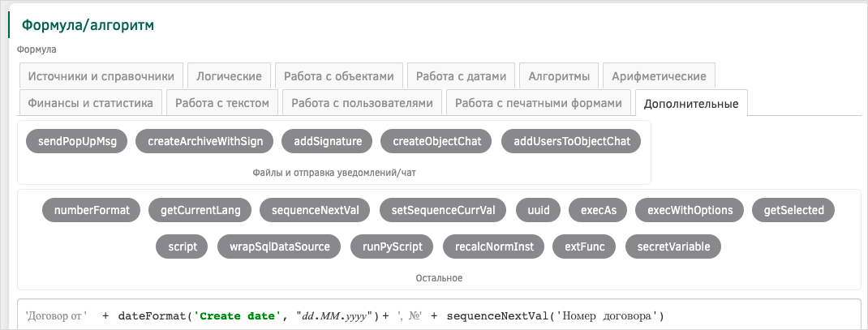Click the dd.MM.yyyy format string
868x330 pixels.
[334, 316]
